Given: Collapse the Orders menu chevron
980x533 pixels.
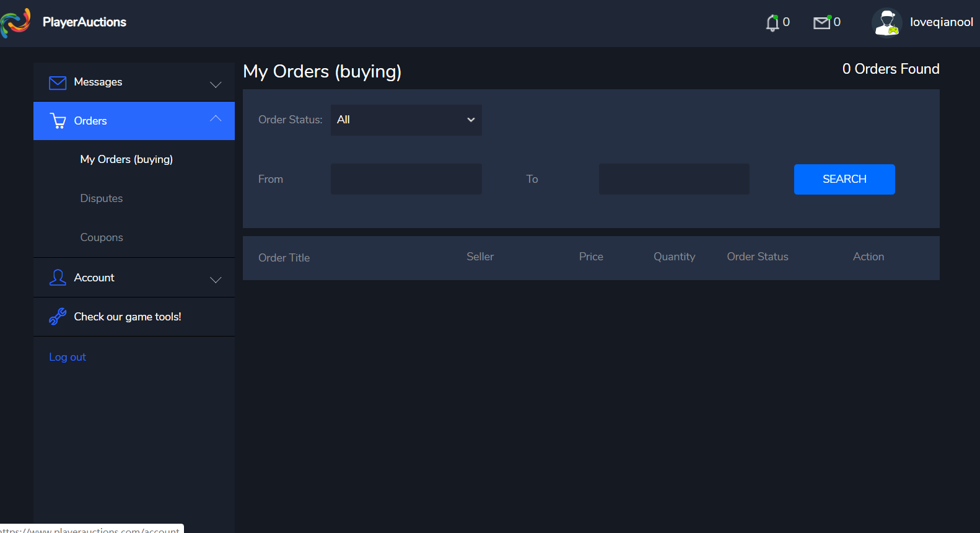Looking at the screenshot, I should click(x=216, y=118).
